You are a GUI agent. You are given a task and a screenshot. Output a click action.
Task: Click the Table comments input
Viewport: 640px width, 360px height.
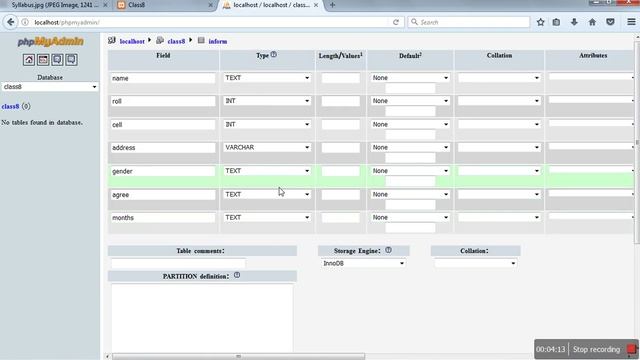coord(178,263)
